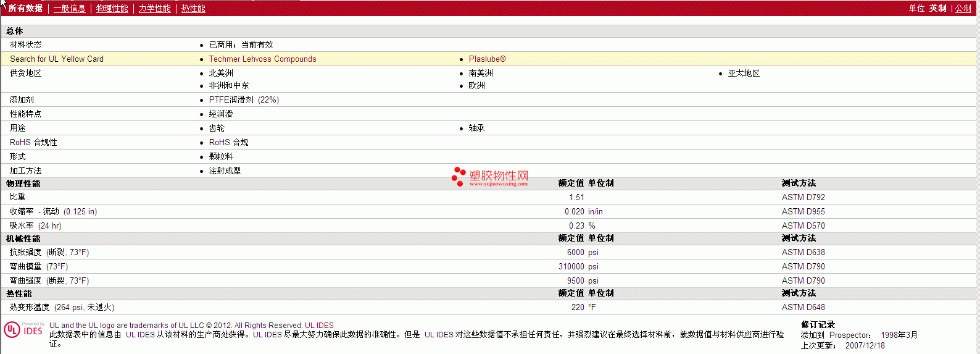Switch to the 热性能 tab
980x354 pixels.
[193, 8]
